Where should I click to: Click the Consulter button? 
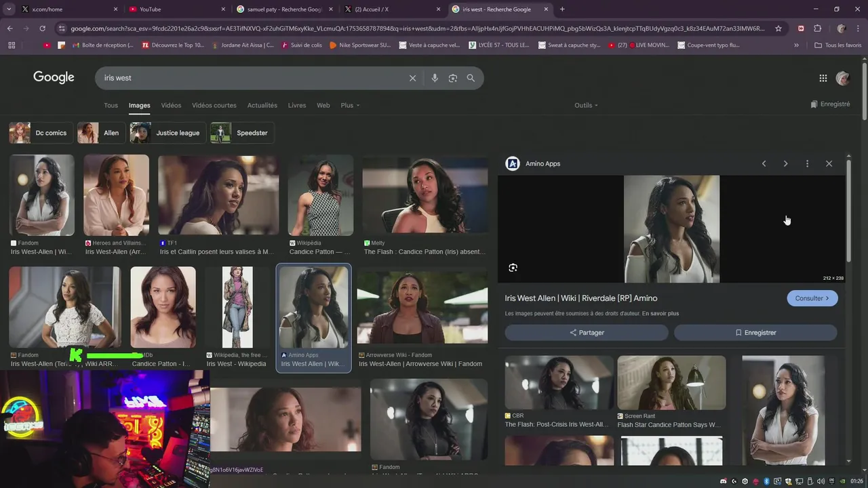point(812,298)
